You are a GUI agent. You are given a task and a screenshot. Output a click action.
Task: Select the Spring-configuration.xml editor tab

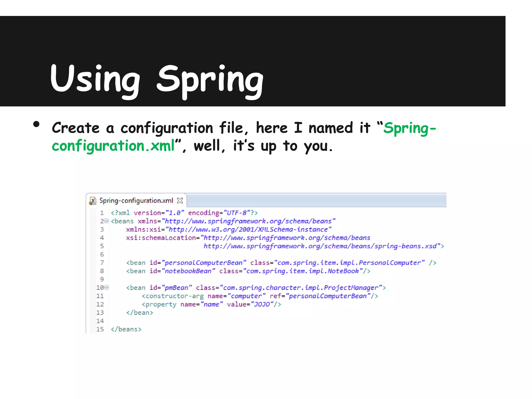pyautogui.click(x=136, y=201)
